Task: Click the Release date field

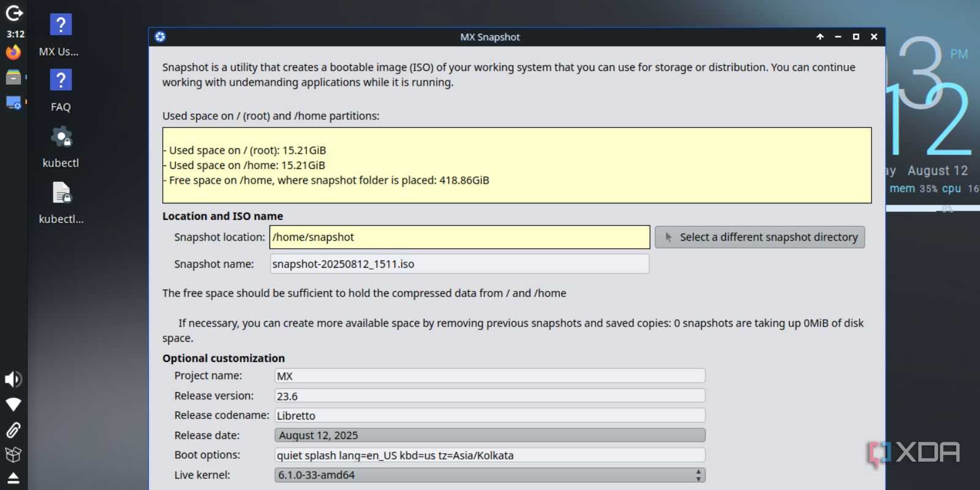Action: coord(490,435)
